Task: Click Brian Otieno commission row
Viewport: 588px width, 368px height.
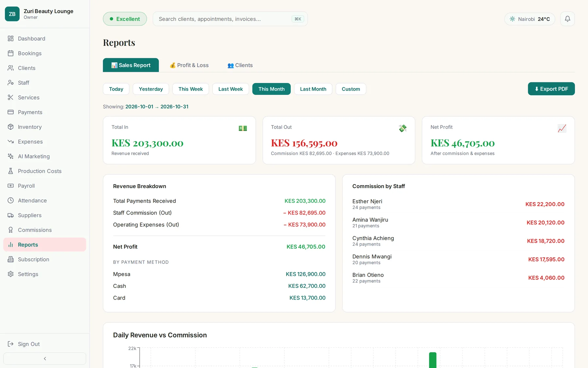Action: [458, 278]
